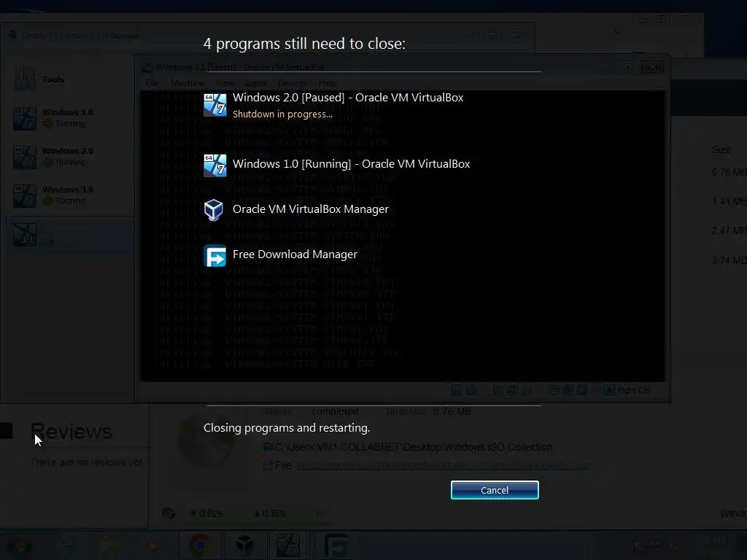
Task: Click 'Closing programs and restarting.' message
Action: click(x=287, y=428)
